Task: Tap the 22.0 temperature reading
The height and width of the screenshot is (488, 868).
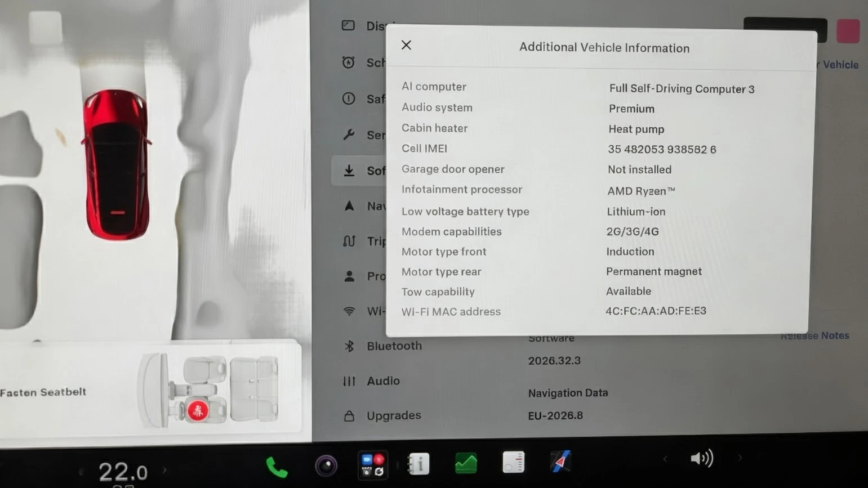Action: (123, 472)
